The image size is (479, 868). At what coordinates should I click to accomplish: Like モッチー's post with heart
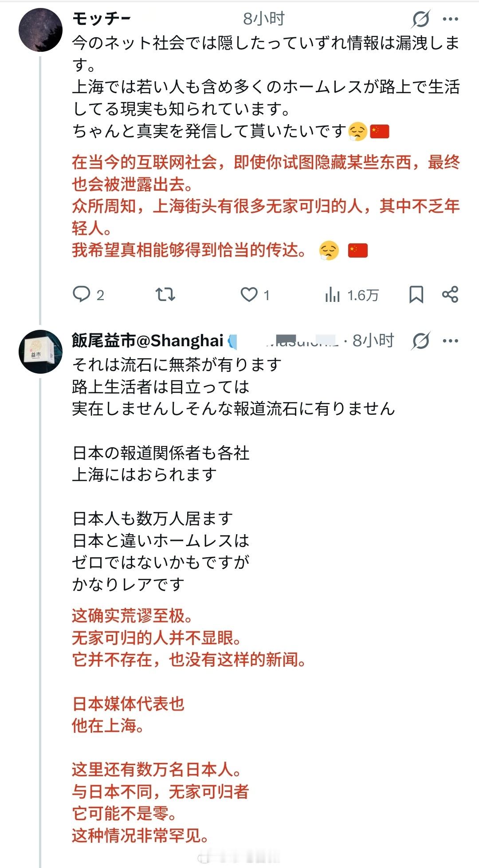coord(249,294)
